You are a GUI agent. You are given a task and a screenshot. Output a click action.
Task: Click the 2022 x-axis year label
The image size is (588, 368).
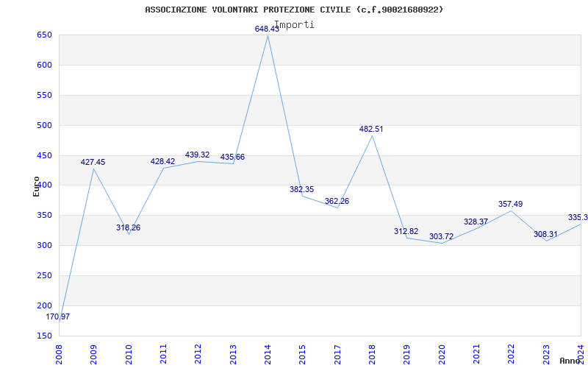coord(511,355)
